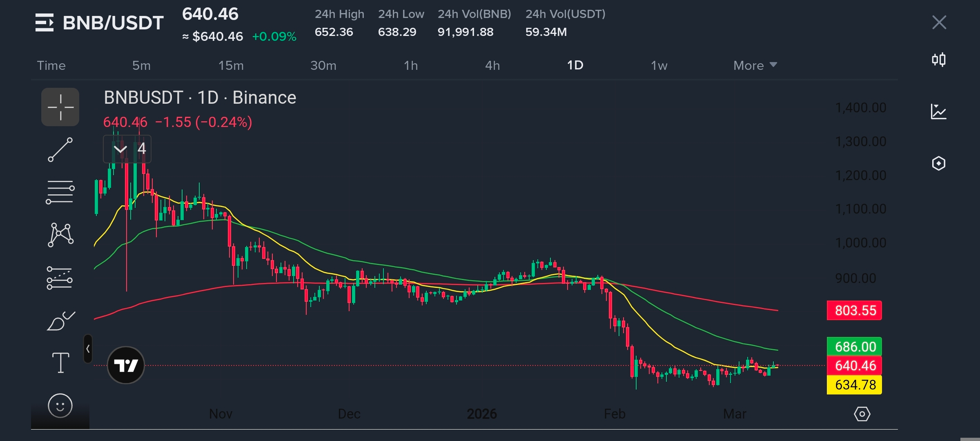Open the indicators line chart icon

tap(938, 111)
